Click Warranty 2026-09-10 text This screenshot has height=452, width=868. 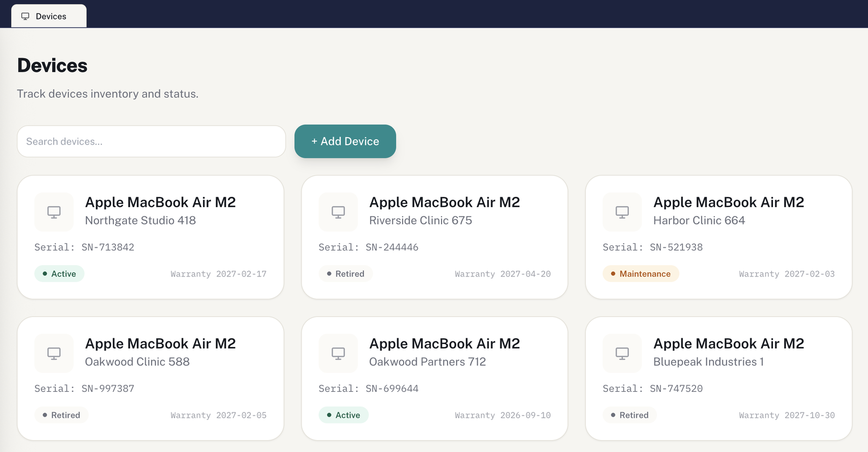tap(503, 416)
